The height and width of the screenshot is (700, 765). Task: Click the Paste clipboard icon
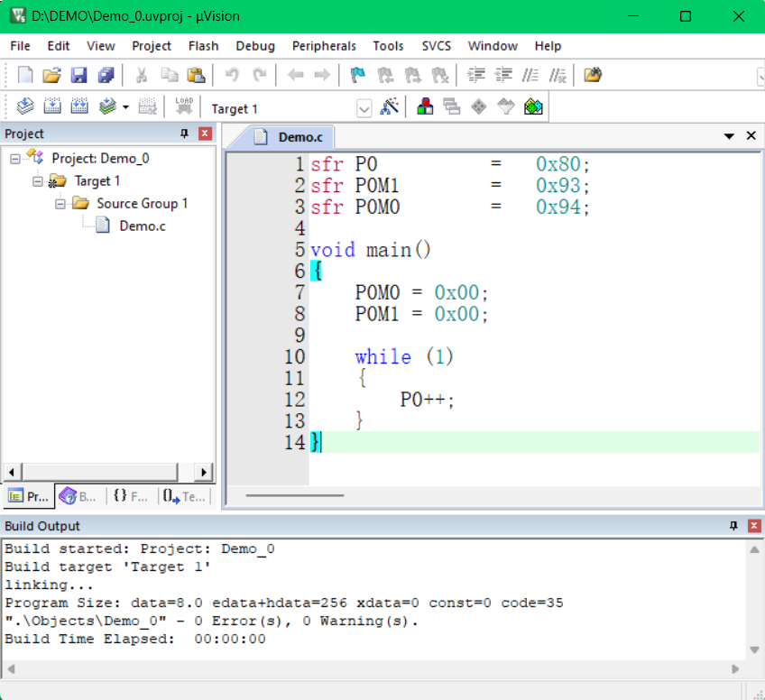point(196,75)
